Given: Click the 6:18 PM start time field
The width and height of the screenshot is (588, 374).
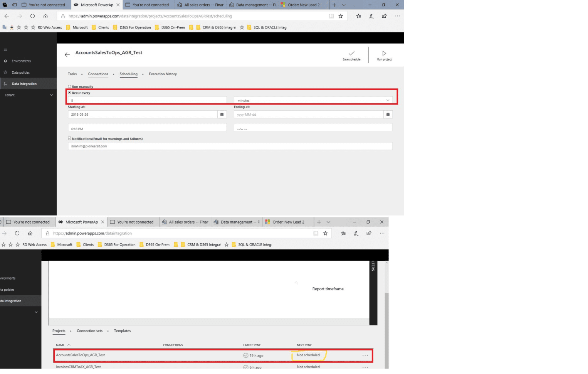Looking at the screenshot, I should pyautogui.click(x=147, y=127).
